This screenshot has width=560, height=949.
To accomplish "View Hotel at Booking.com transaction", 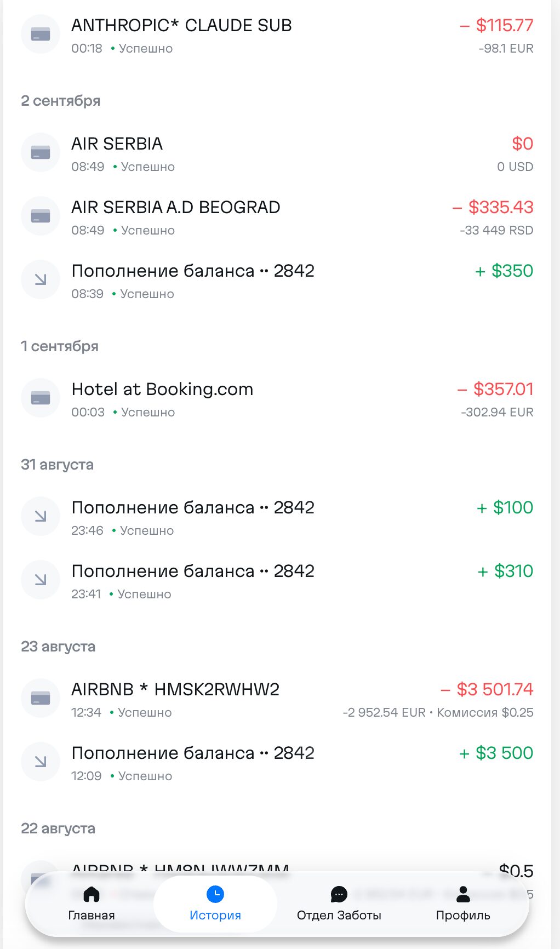I will [x=277, y=398].
